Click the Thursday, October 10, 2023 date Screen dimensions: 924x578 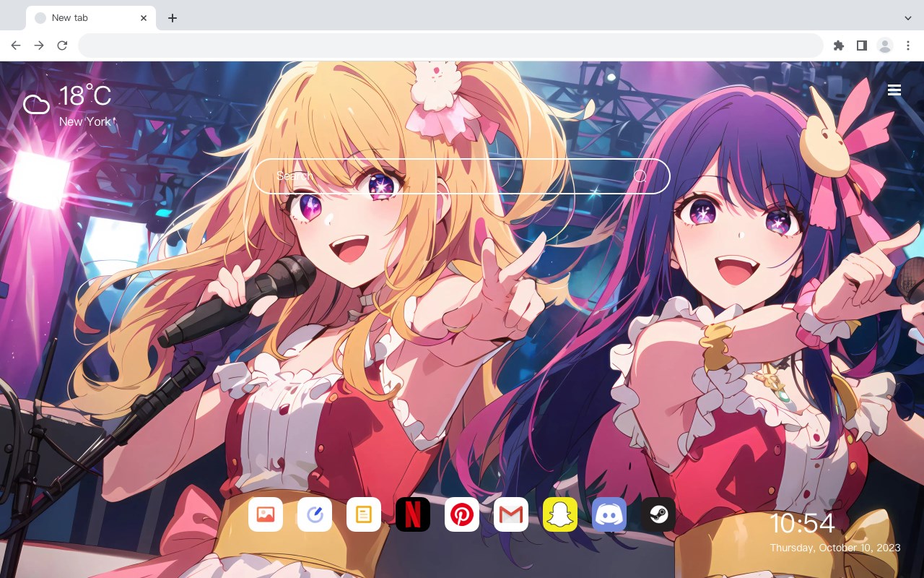tap(835, 548)
